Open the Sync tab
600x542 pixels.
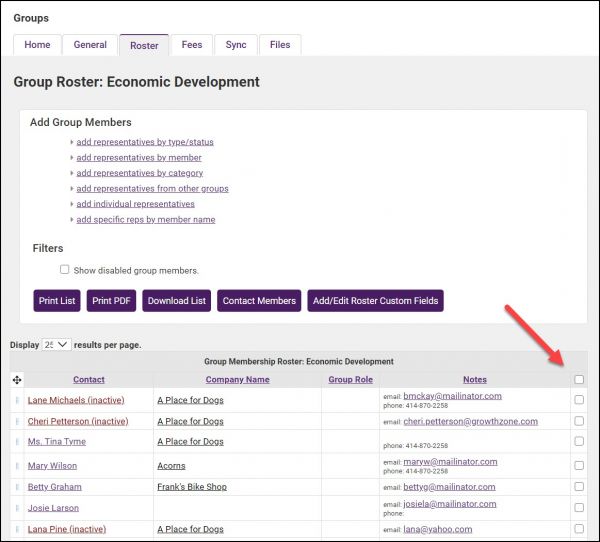(236, 45)
